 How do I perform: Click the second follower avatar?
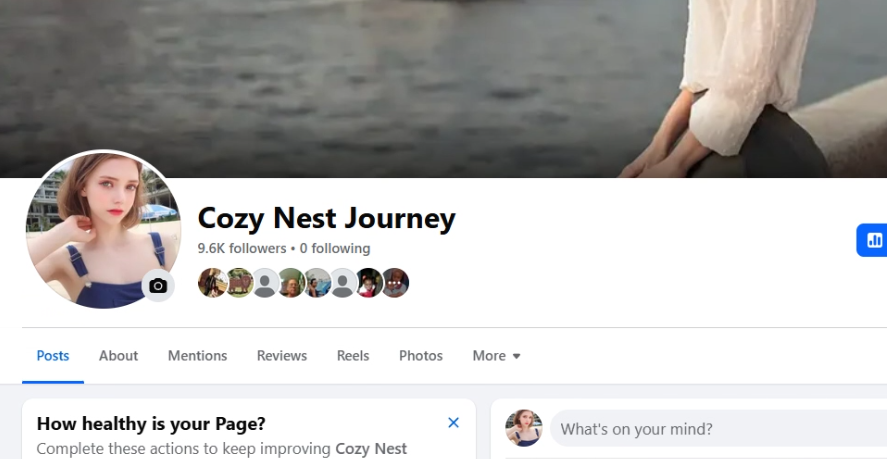[x=238, y=283]
